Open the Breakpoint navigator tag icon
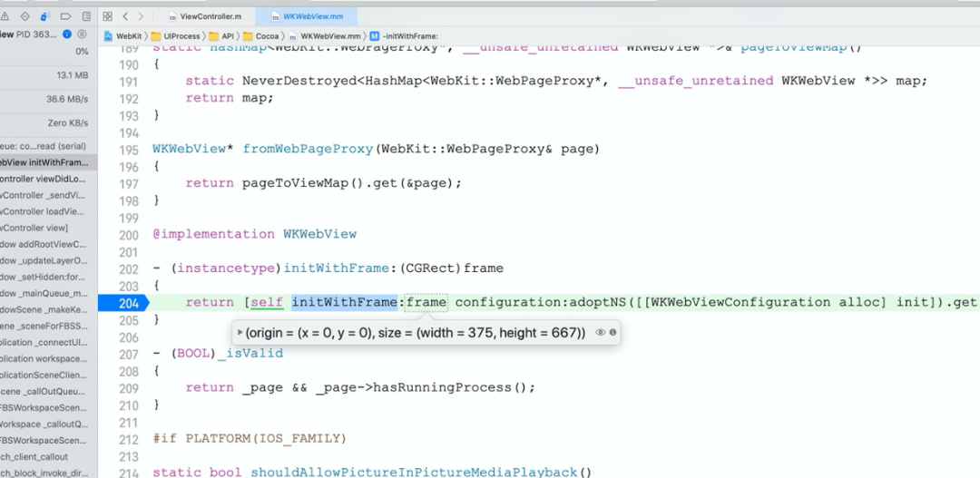This screenshot has width=980, height=478. point(65,16)
